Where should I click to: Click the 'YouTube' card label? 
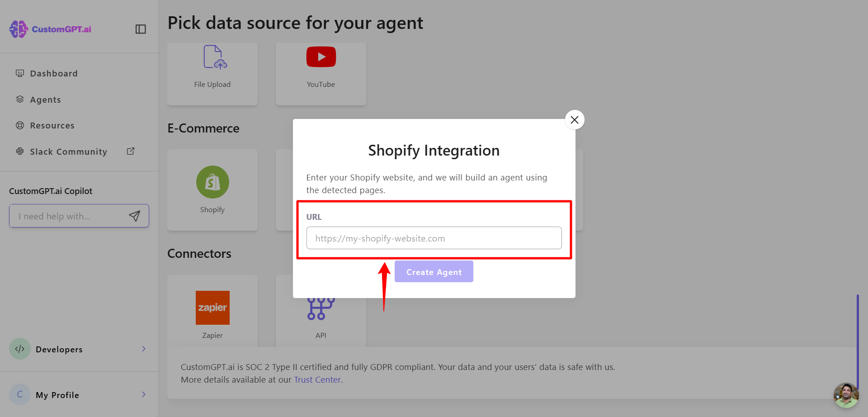click(321, 84)
